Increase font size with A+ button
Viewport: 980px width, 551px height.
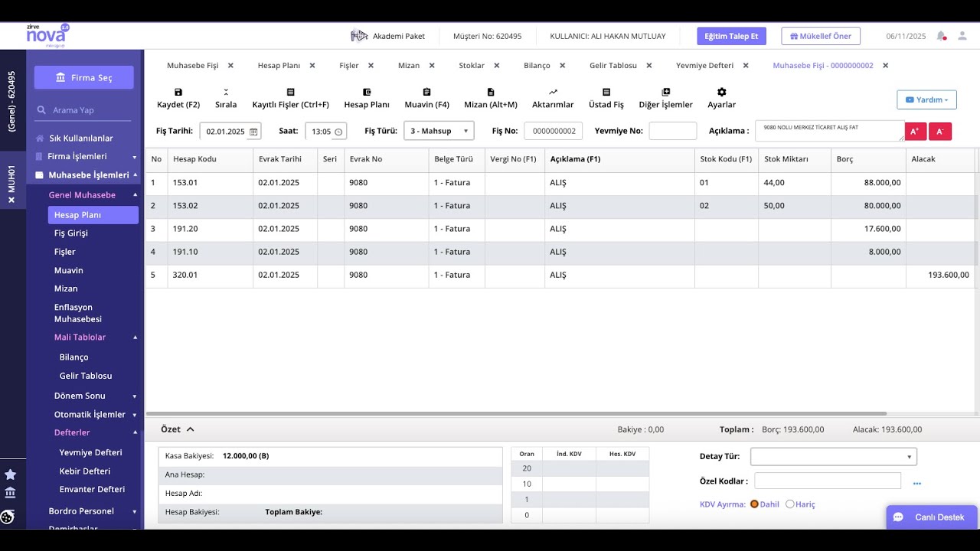point(916,131)
